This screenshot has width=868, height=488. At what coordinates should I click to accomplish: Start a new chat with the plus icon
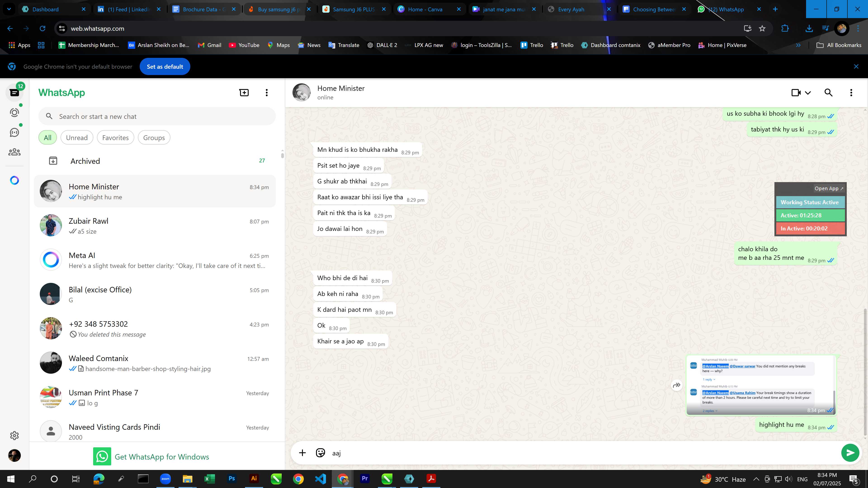click(244, 93)
